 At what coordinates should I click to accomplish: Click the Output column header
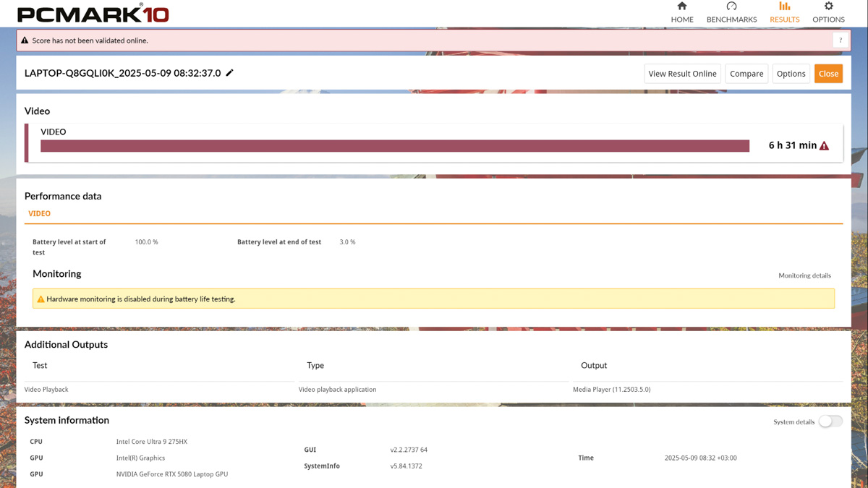click(594, 366)
